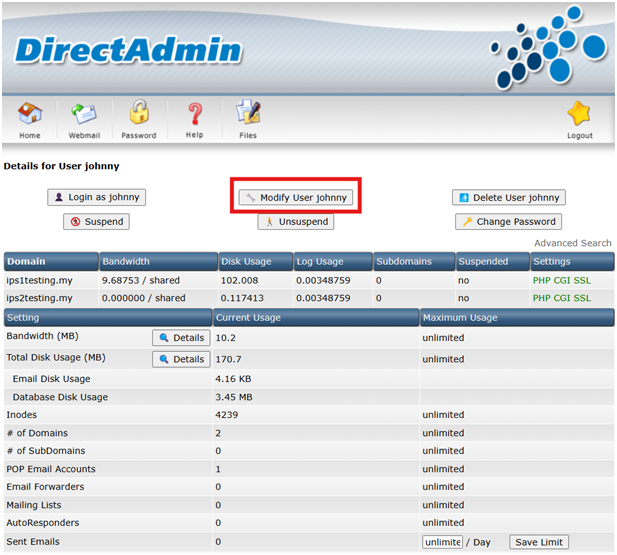Screen dimensions: 617x555
Task: Click the Save Limit button
Action: pyautogui.click(x=539, y=542)
